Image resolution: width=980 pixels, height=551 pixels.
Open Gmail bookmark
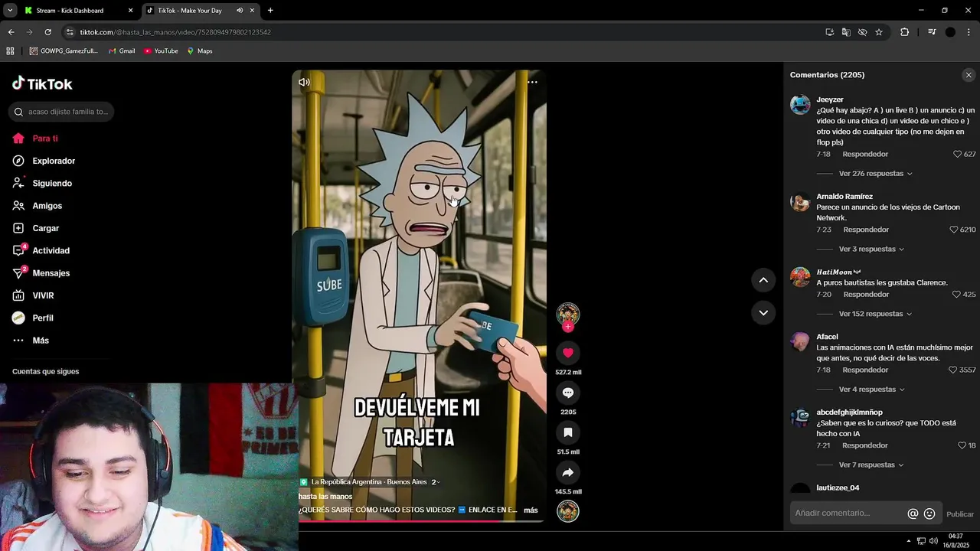(x=122, y=51)
